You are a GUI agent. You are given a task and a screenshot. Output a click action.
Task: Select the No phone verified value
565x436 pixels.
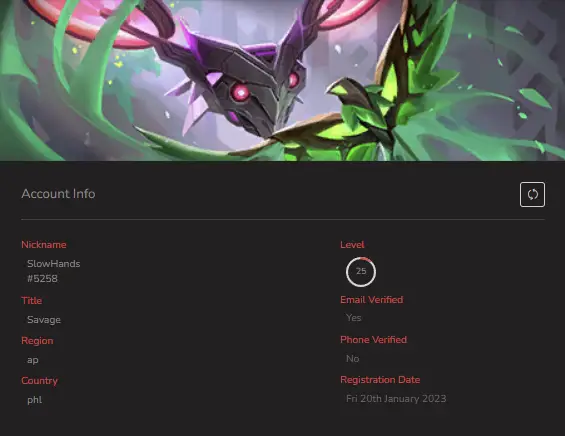tap(352, 359)
